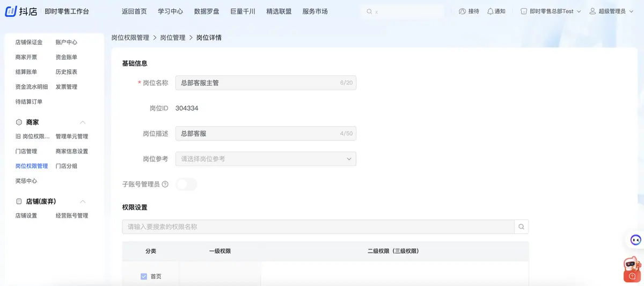Viewport: 644px width, 286px height.
Task: Open 发票管理 in sidebar
Action: click(x=67, y=87)
